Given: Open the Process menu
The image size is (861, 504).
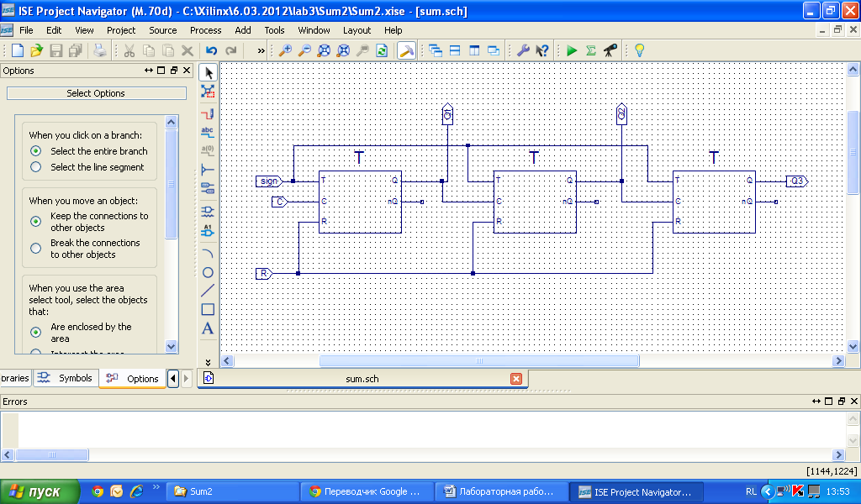Looking at the screenshot, I should point(205,30).
